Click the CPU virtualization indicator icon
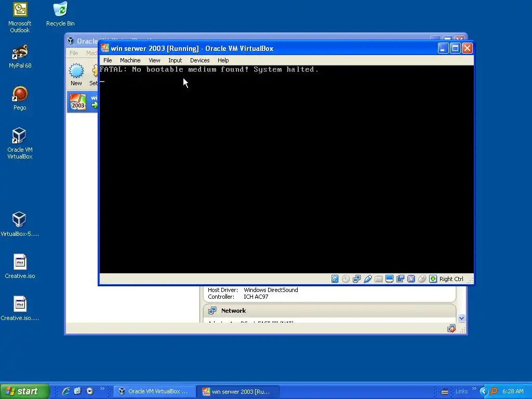This screenshot has height=399, width=532. [411, 279]
